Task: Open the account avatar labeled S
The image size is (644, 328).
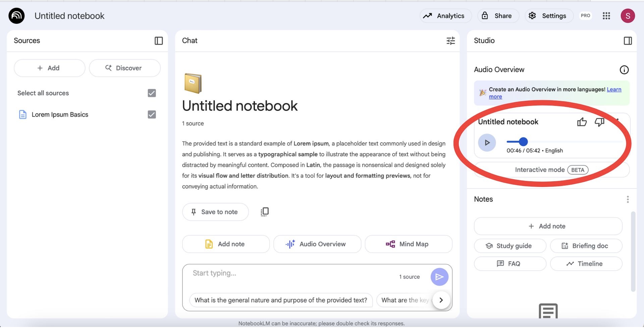Action: click(628, 16)
